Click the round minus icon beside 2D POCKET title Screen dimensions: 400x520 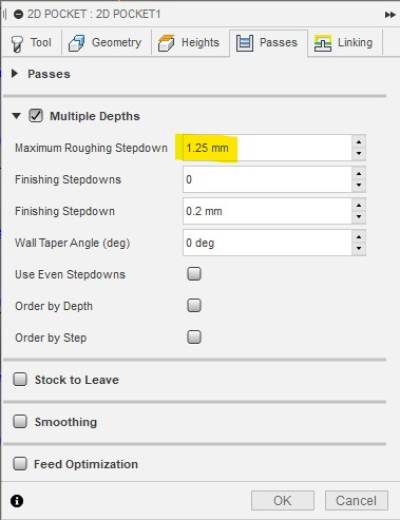18,14
